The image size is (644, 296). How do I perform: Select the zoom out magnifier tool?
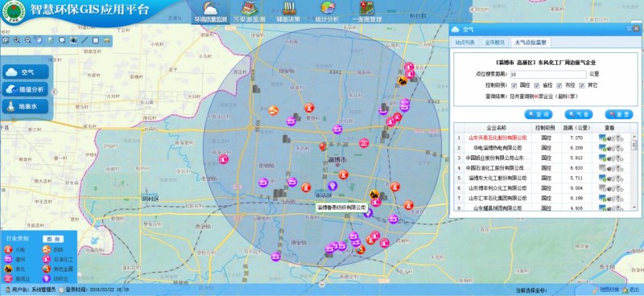[28, 40]
